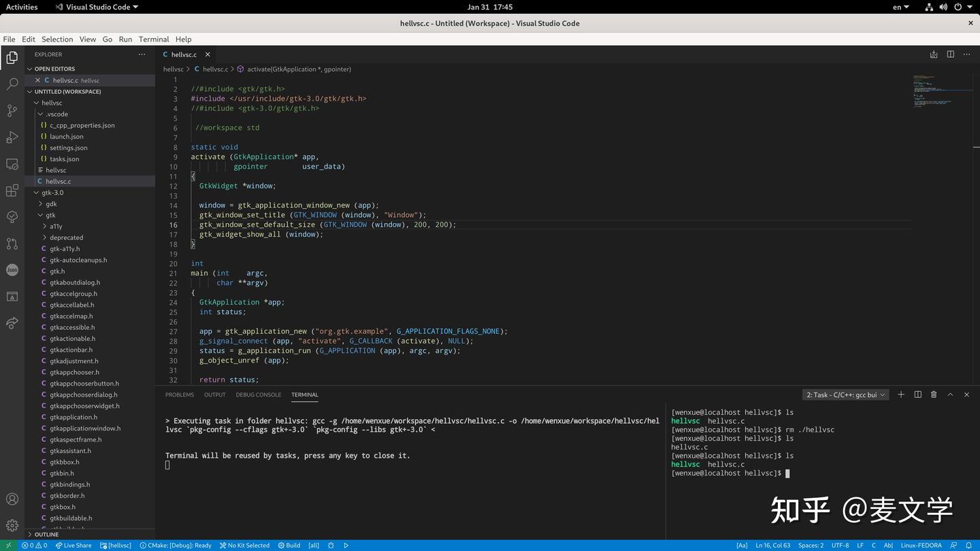Open the terminal task selector dropdown

844,395
